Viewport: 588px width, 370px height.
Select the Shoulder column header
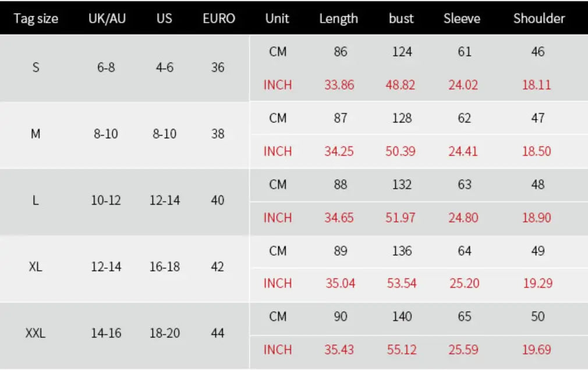pos(539,19)
